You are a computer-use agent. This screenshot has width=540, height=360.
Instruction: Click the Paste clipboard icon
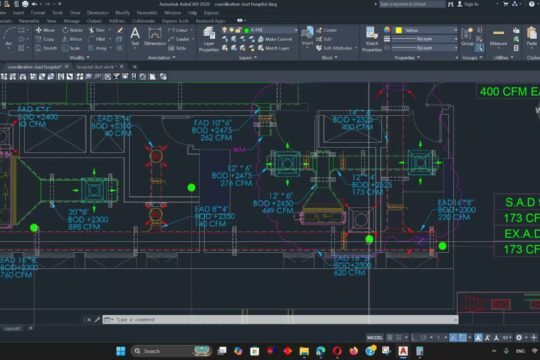[532, 37]
